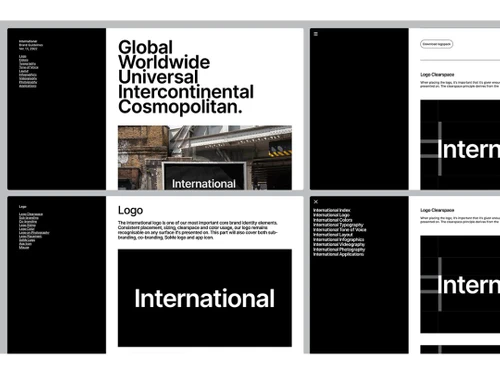
Task: Open International Typography in expanded menu
Action: [x=338, y=225]
